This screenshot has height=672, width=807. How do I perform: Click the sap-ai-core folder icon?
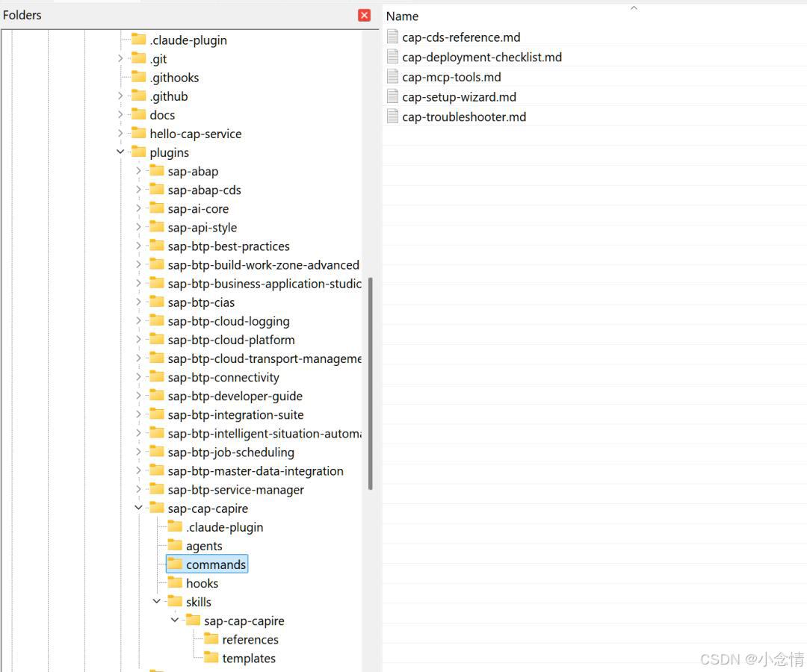156,208
